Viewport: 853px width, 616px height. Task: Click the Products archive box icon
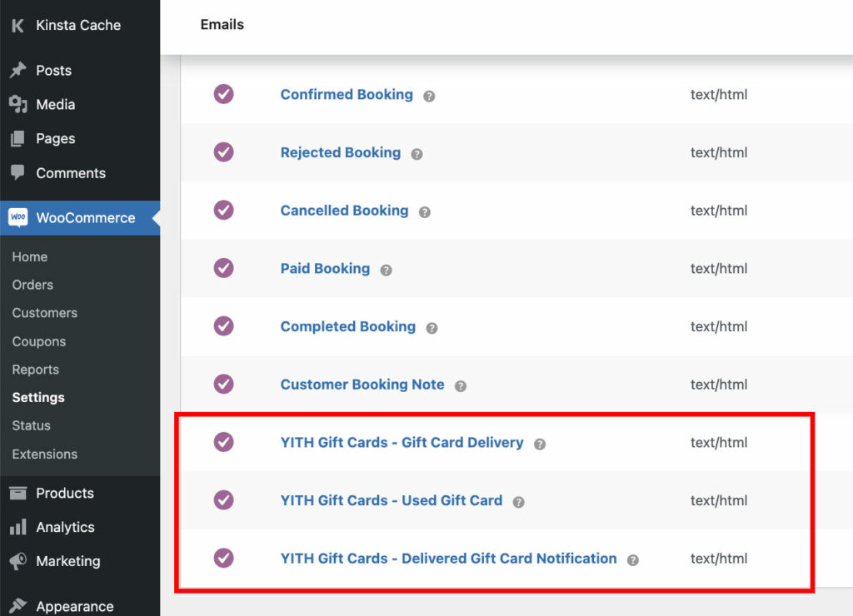point(17,493)
